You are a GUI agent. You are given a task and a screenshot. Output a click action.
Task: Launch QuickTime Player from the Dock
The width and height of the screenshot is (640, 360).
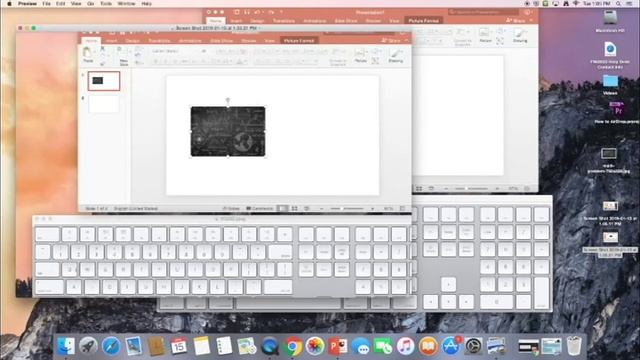pyautogui.click(x=270, y=346)
